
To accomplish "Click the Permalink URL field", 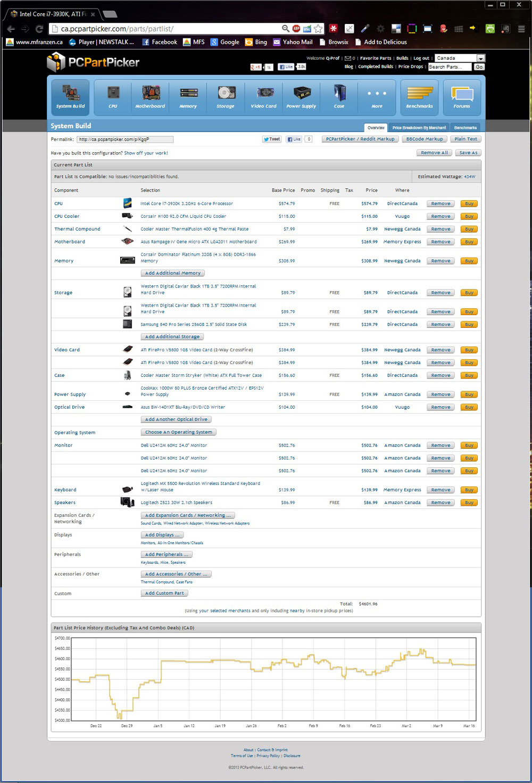I will point(125,139).
